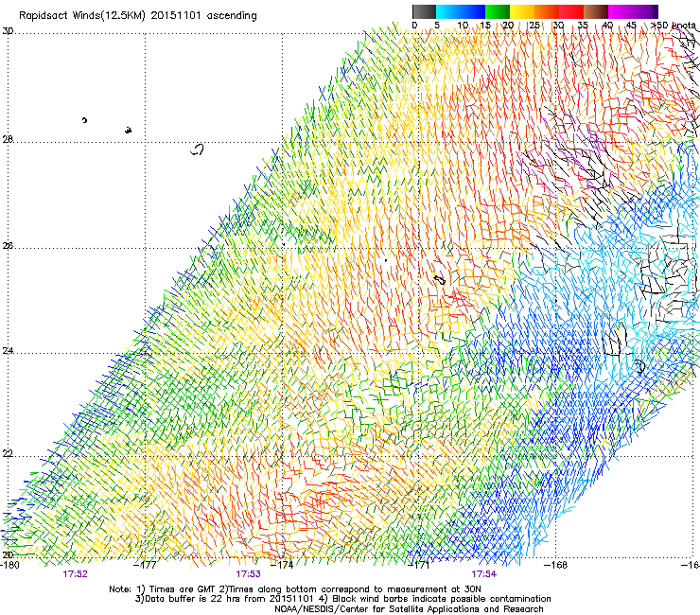
Task: Click the longitude label '-174'
Action: (x=282, y=565)
